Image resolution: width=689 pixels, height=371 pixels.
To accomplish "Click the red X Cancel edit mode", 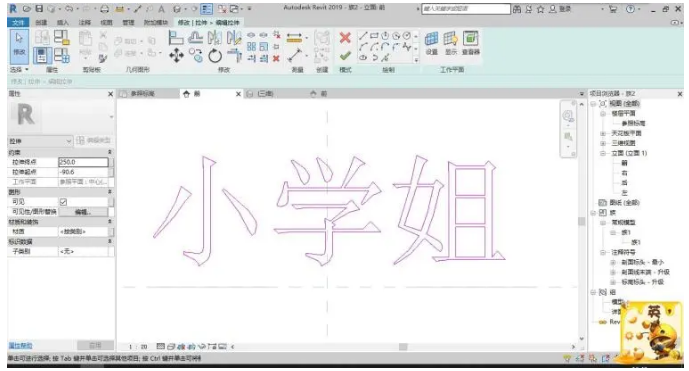I will click(345, 38).
